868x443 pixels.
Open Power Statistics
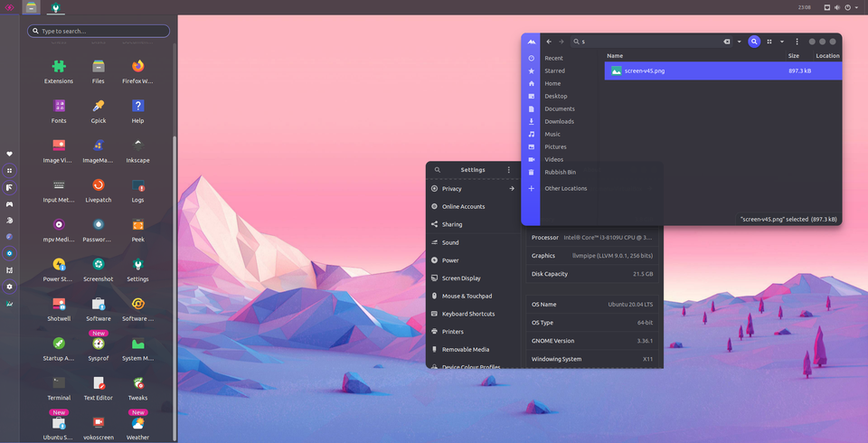[59, 270]
